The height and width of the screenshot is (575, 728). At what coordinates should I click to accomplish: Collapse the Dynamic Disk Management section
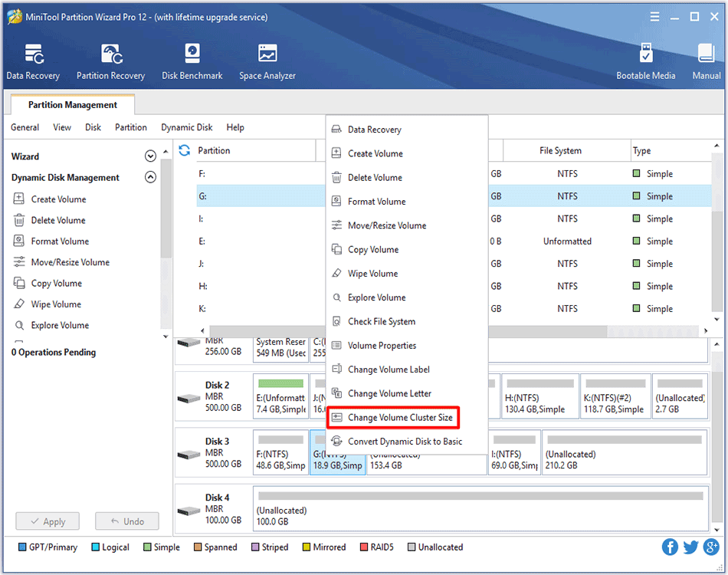150,177
